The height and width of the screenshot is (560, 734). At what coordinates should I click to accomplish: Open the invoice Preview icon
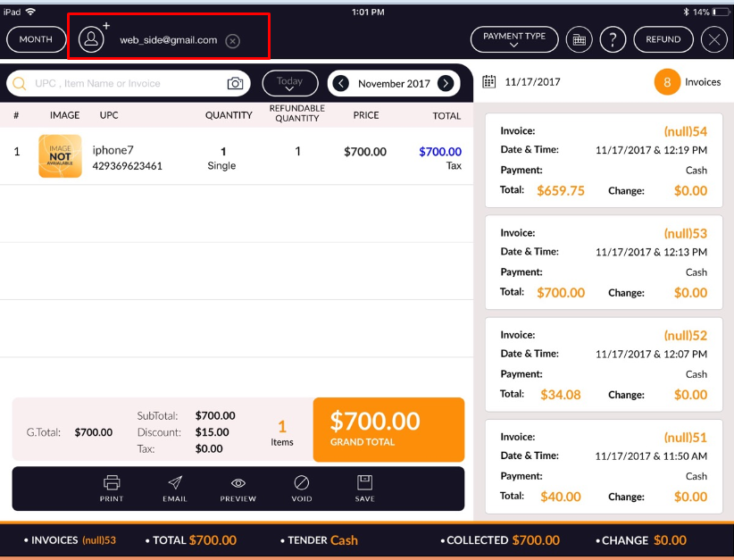click(x=238, y=489)
